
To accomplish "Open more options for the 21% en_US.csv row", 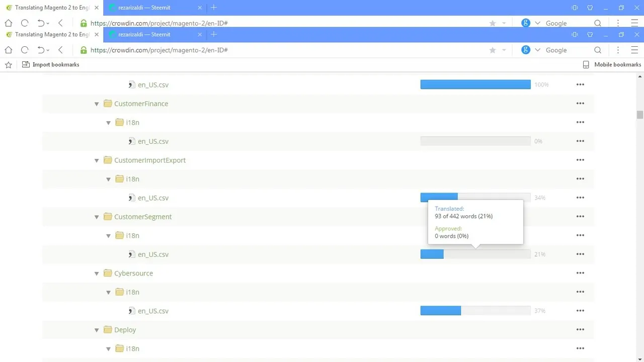I will click(x=580, y=254).
